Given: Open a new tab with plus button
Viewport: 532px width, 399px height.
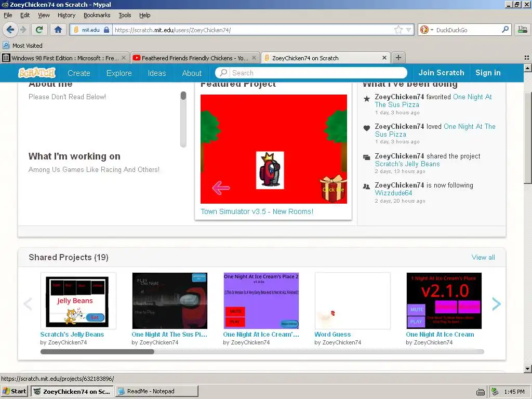Looking at the screenshot, I should point(398,58).
